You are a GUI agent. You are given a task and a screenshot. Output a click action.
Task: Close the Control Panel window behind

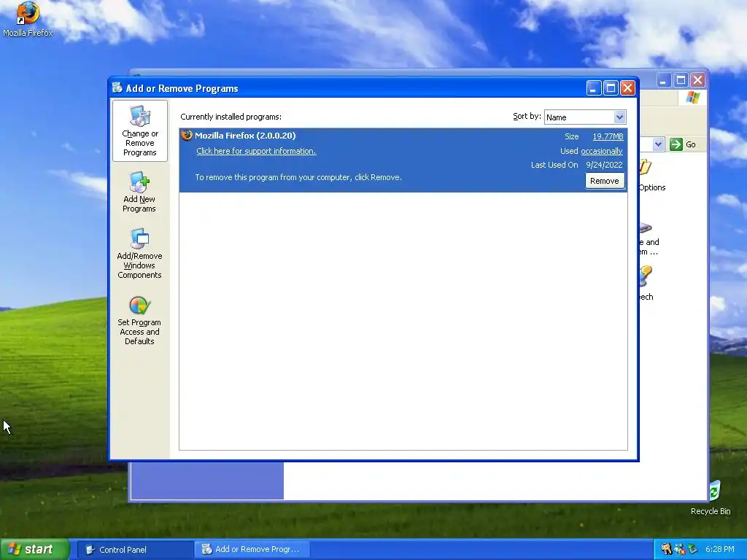[x=698, y=80]
